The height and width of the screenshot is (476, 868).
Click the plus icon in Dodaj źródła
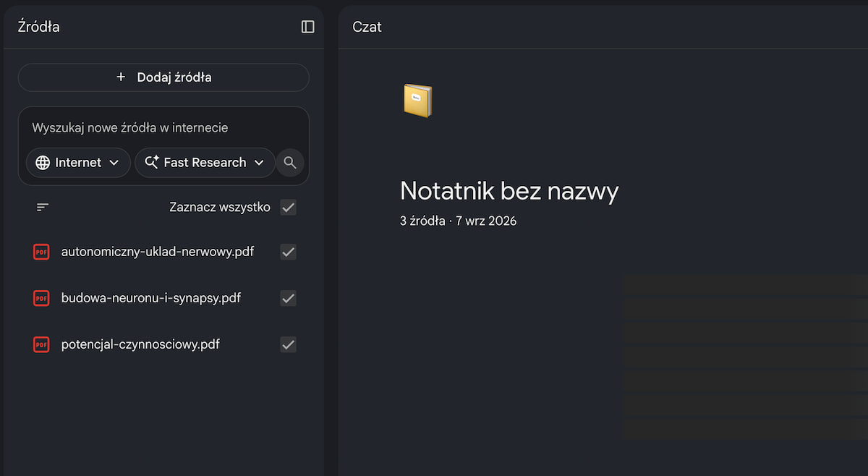(x=121, y=77)
